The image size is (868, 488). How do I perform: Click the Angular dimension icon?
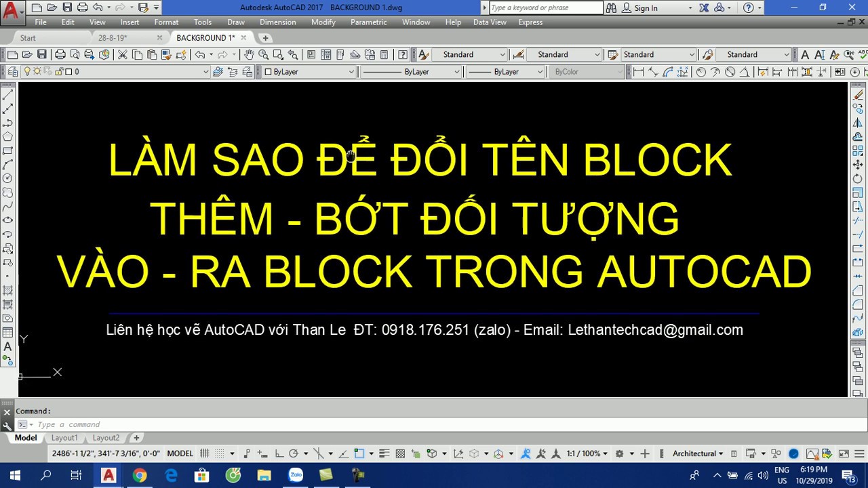(745, 71)
